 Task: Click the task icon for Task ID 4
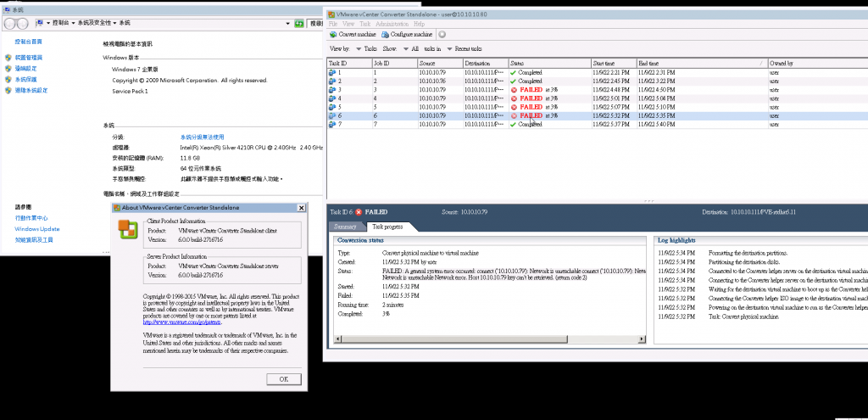pos(332,98)
